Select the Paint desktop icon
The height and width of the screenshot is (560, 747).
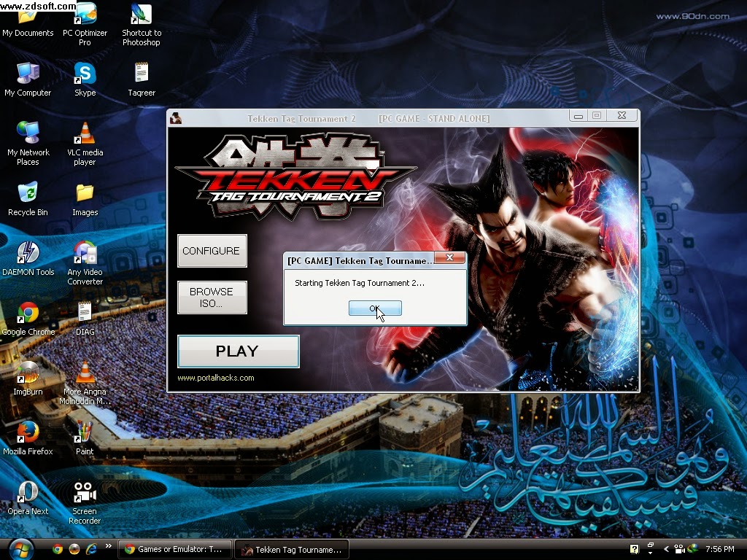click(85, 438)
